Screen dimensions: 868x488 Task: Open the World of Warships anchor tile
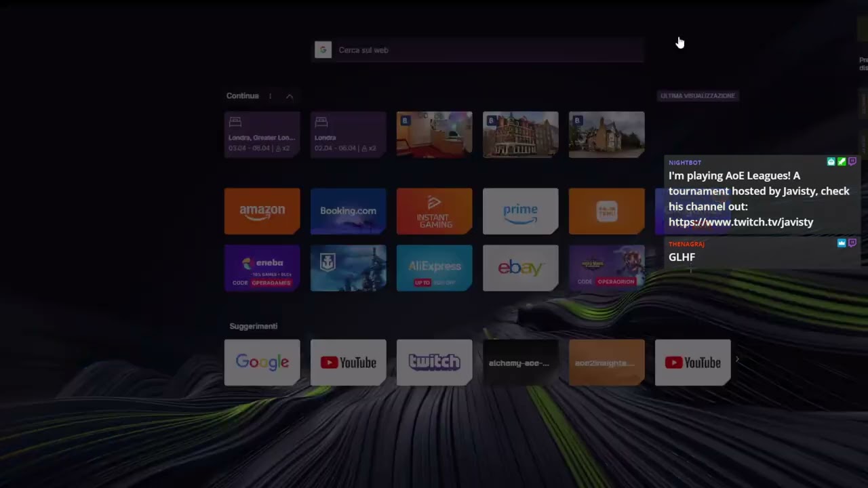coord(348,268)
